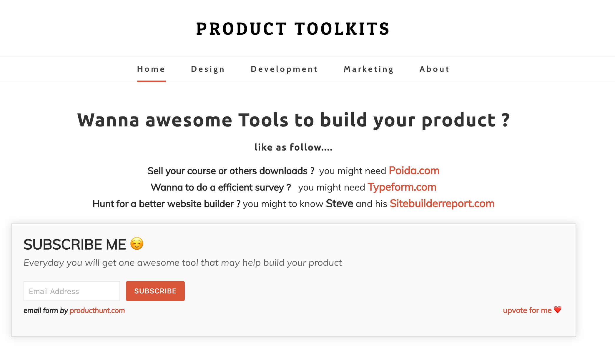Click inside the Email Address field
Image resolution: width=615 pixels, height=364 pixels.
click(x=72, y=291)
